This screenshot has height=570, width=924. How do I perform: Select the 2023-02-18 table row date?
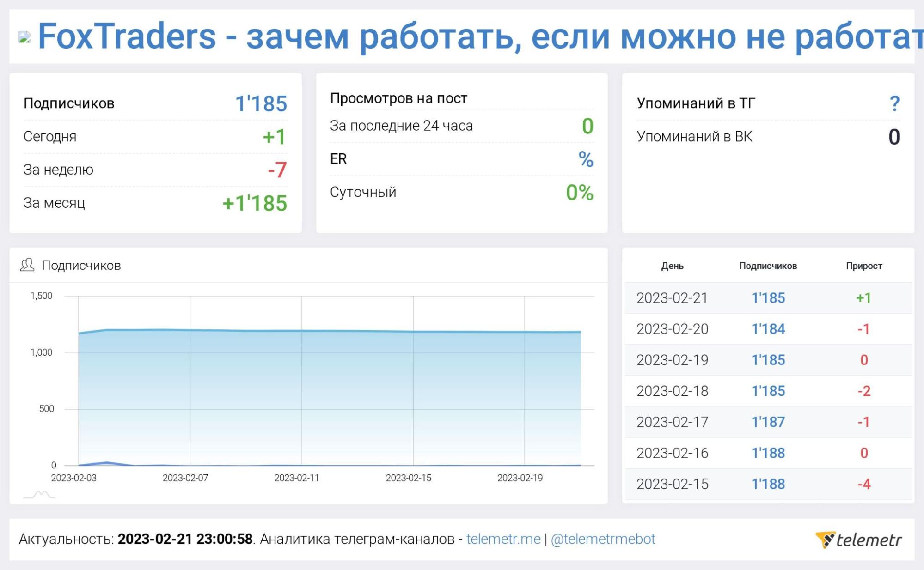(x=672, y=391)
